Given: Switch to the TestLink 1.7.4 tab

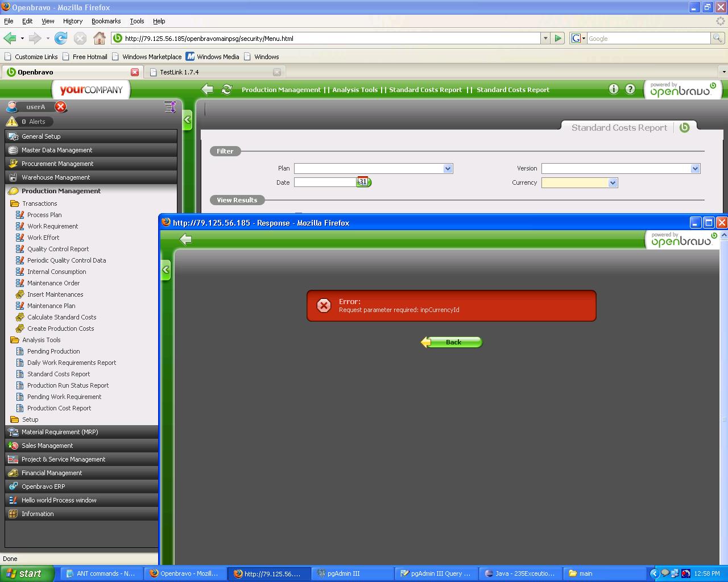Looking at the screenshot, I should pyautogui.click(x=179, y=72).
